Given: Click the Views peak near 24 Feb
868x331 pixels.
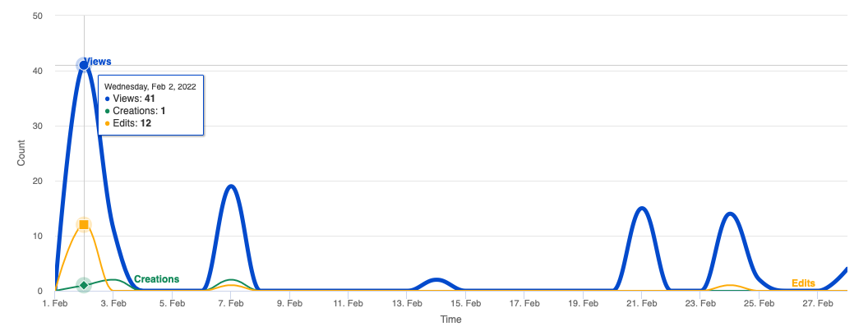Looking at the screenshot, I should pos(729,214).
